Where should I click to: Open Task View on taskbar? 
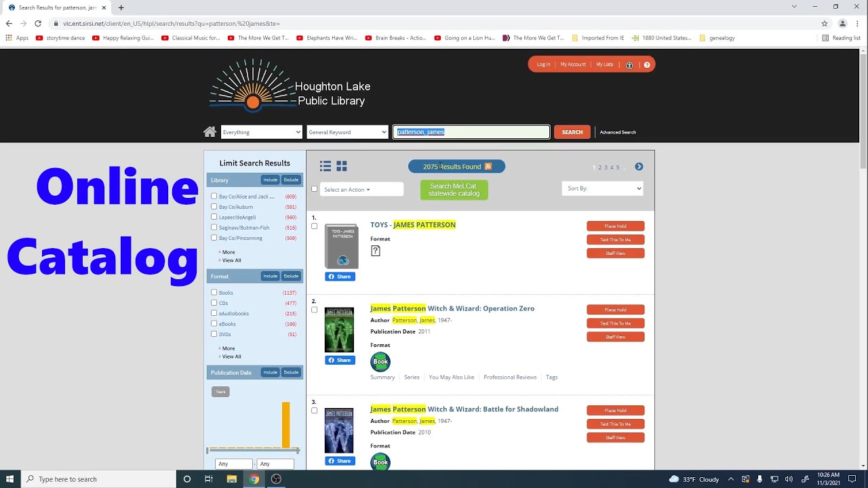pos(209,479)
